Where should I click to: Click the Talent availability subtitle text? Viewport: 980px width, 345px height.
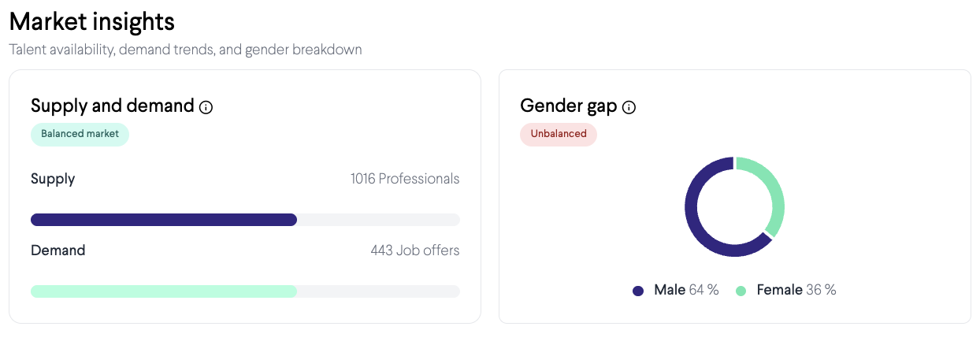185,50
